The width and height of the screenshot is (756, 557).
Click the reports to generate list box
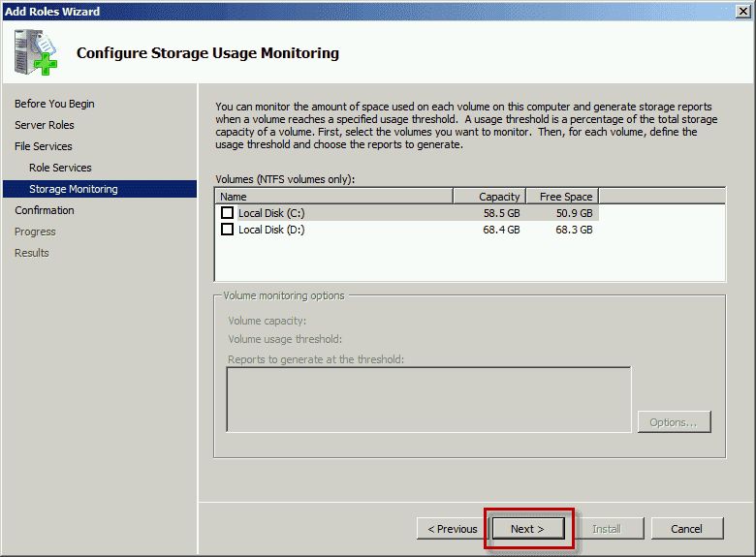[x=428, y=399]
